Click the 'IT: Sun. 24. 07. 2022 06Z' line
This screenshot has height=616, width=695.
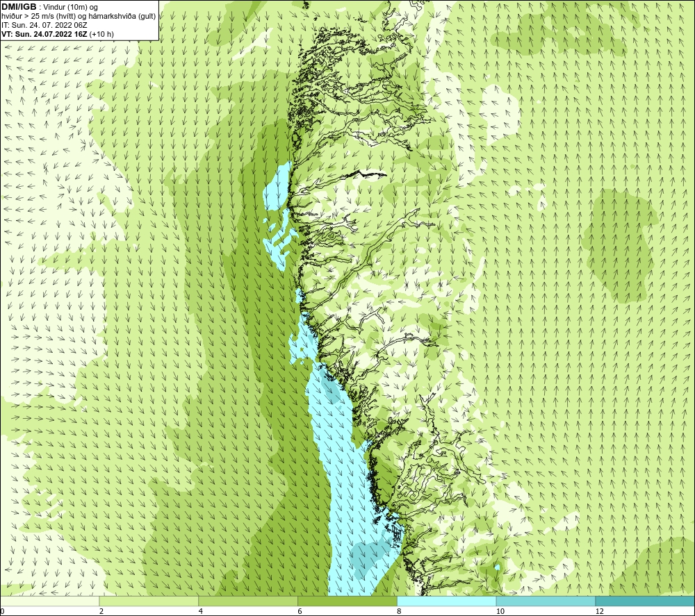[44, 25]
